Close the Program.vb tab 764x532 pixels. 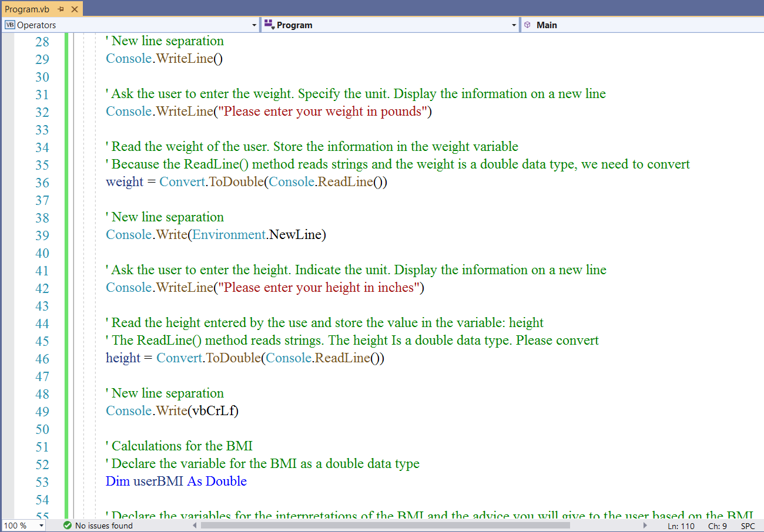point(74,9)
